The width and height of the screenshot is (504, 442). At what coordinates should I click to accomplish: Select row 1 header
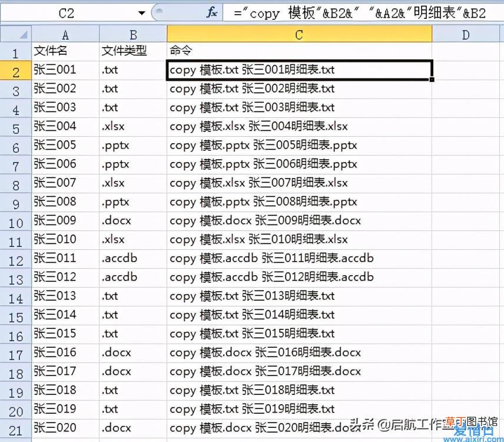point(16,52)
